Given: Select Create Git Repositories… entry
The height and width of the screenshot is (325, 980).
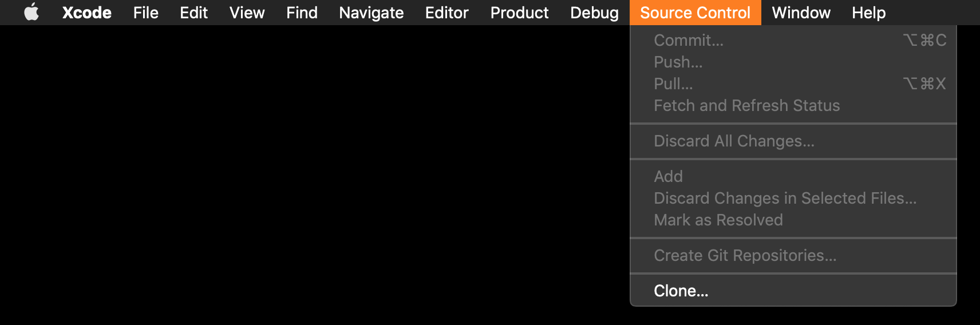Looking at the screenshot, I should coord(793,255).
